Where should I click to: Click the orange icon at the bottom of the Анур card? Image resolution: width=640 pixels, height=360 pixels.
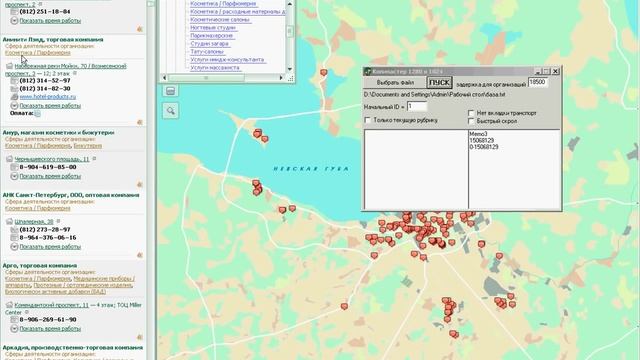pos(140,184)
